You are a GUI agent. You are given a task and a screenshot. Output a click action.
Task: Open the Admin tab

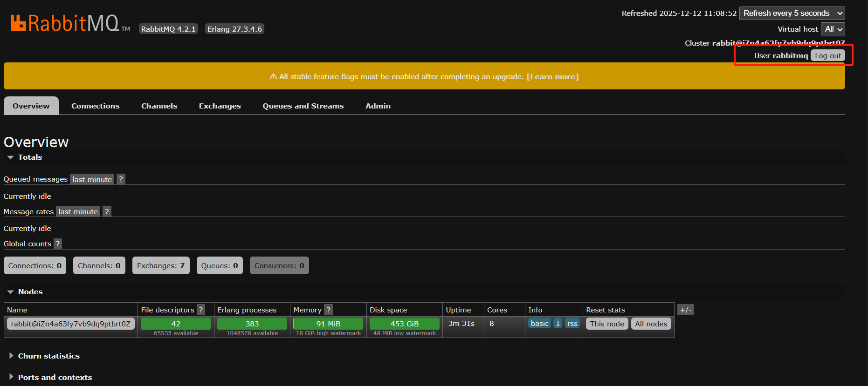(x=378, y=106)
